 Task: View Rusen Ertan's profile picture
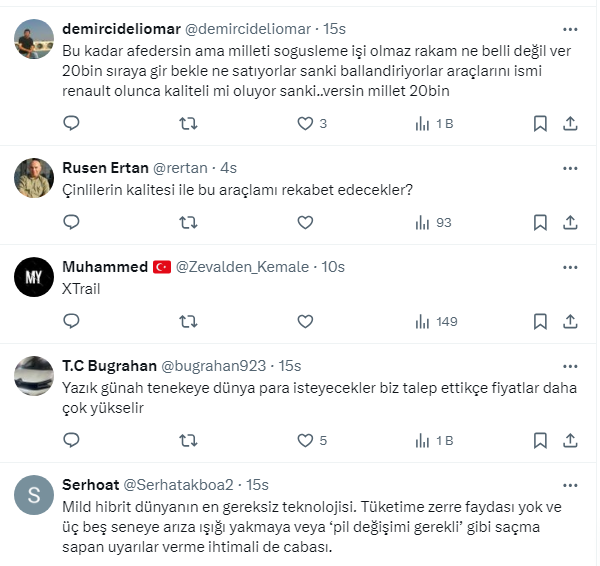point(34,178)
